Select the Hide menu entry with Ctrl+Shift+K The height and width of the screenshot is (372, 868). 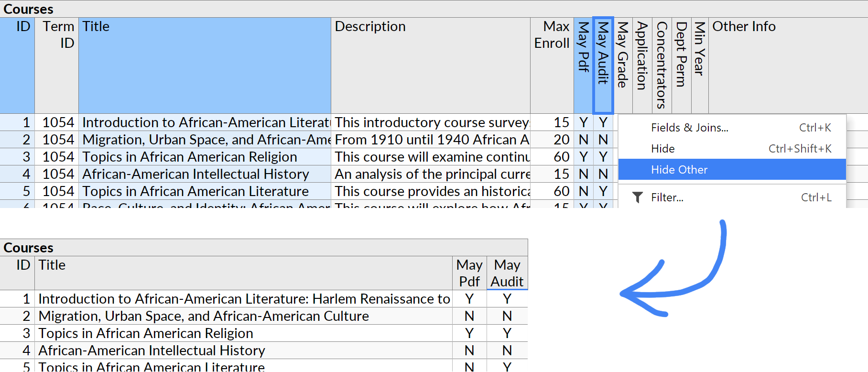click(662, 149)
